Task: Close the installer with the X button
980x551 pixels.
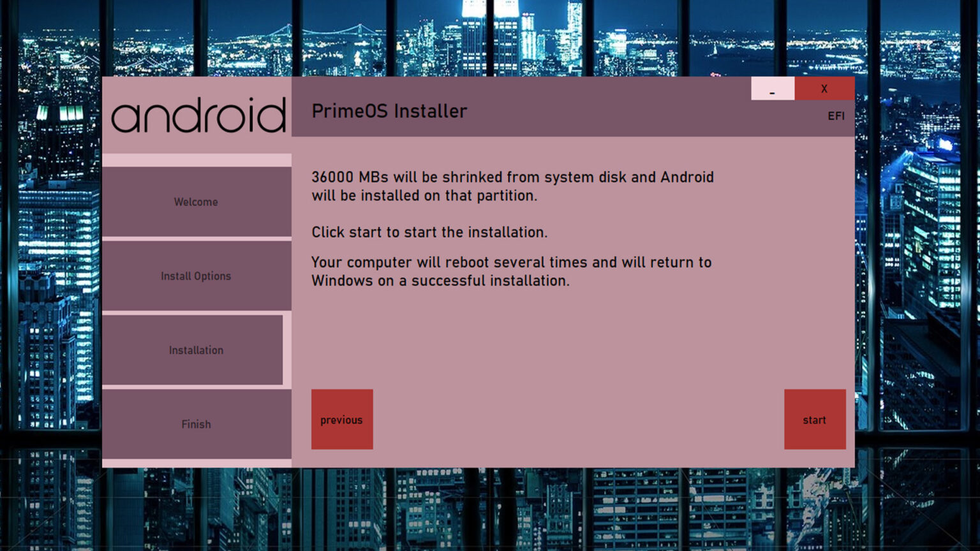Action: point(824,89)
